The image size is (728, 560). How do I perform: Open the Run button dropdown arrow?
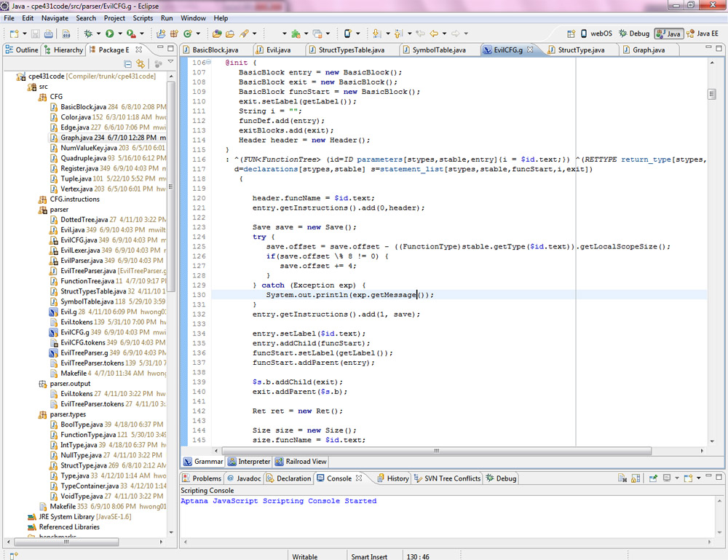pyautogui.click(x=120, y=33)
